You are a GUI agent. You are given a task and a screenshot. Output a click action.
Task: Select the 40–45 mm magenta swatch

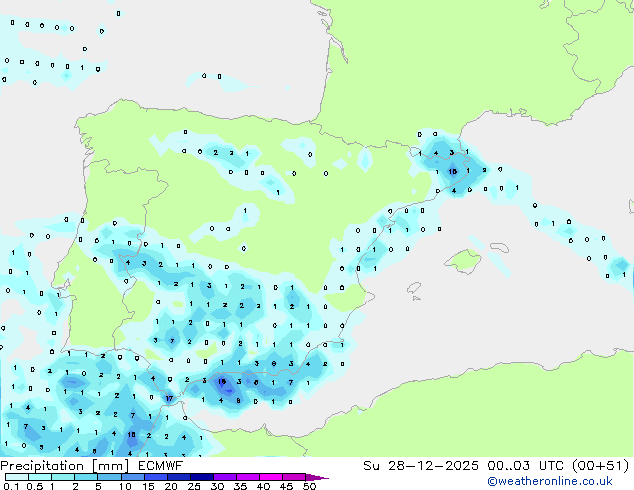coord(271,477)
